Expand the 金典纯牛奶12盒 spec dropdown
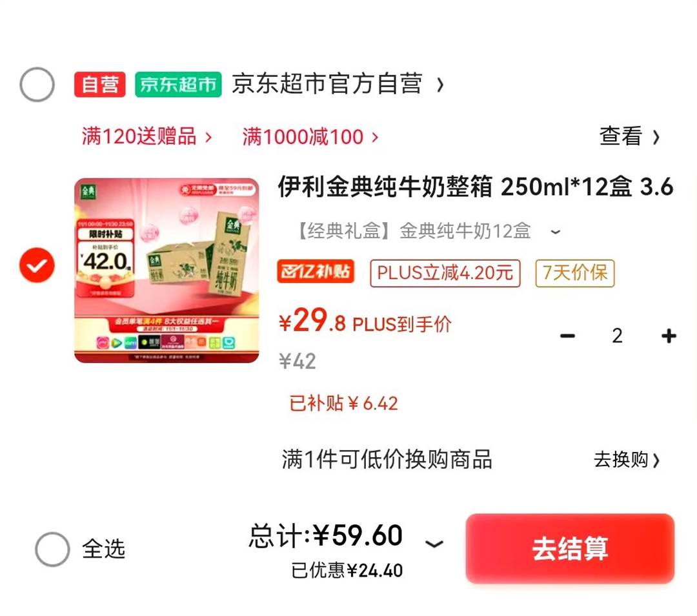This screenshot has width=697, height=616. pos(555,232)
